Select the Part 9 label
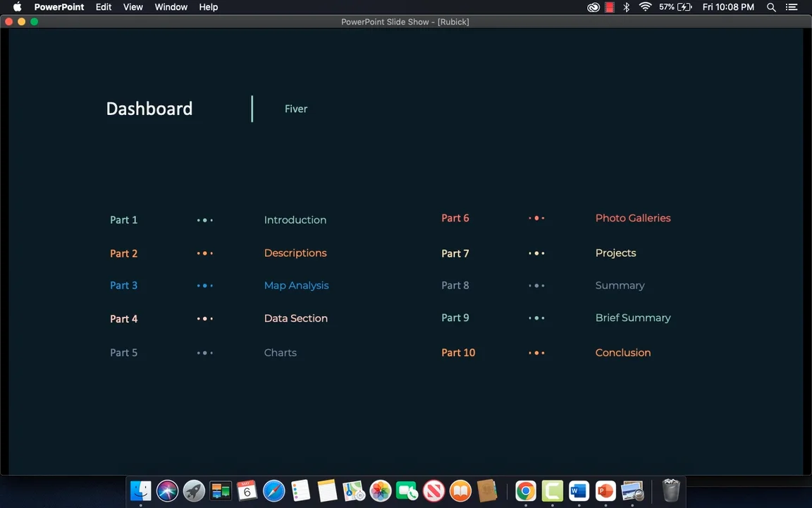812x508 pixels. 455,317
